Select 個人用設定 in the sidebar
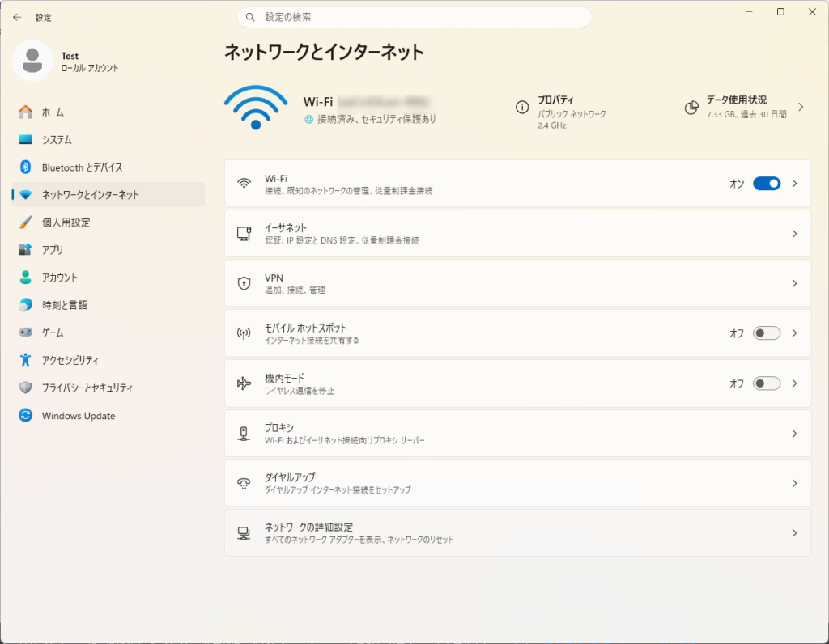Screen dimensions: 829x644 [x=66, y=222]
